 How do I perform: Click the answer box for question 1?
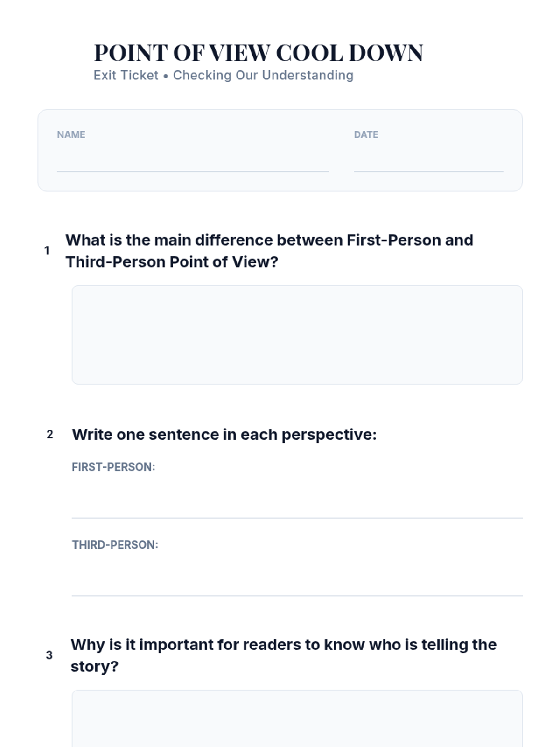297,335
